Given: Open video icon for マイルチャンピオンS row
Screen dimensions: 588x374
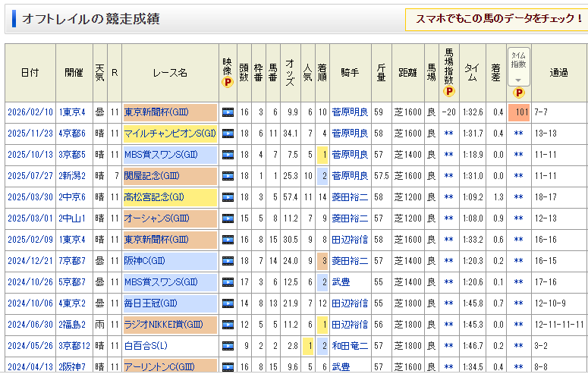Looking at the screenshot, I should click(228, 134).
